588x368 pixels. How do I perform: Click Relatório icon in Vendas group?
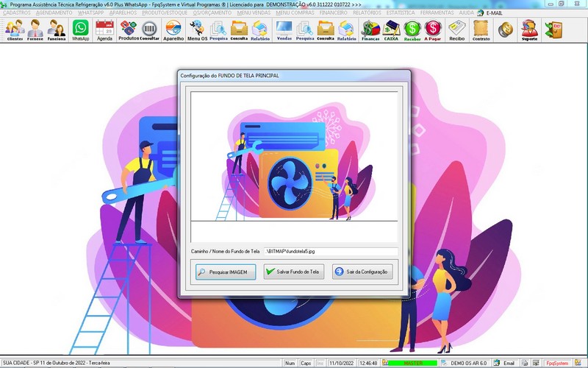346,30
